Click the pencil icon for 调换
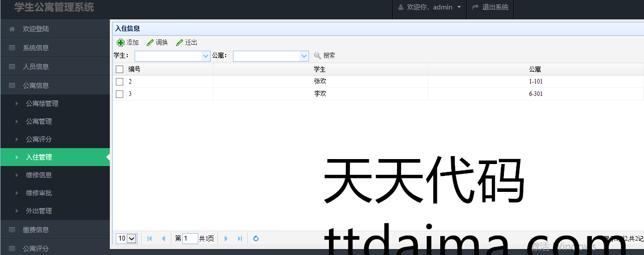This screenshot has width=644, height=255. [x=150, y=43]
